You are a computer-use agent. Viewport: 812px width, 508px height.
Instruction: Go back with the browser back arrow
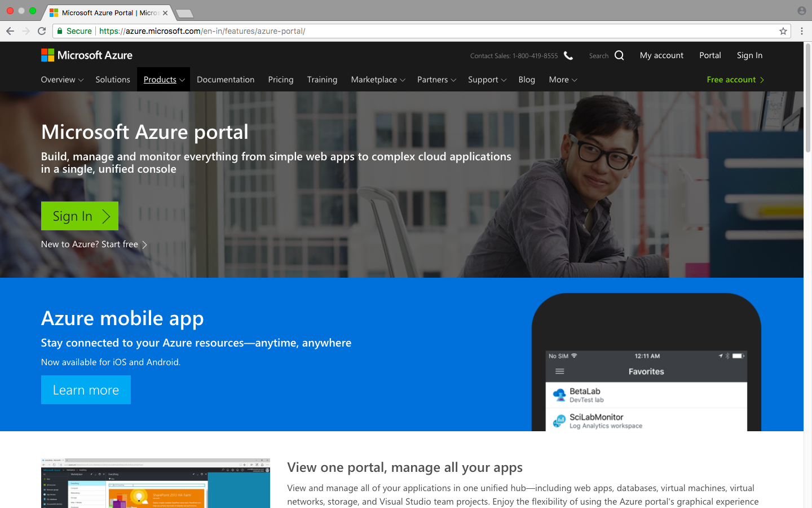click(10, 31)
